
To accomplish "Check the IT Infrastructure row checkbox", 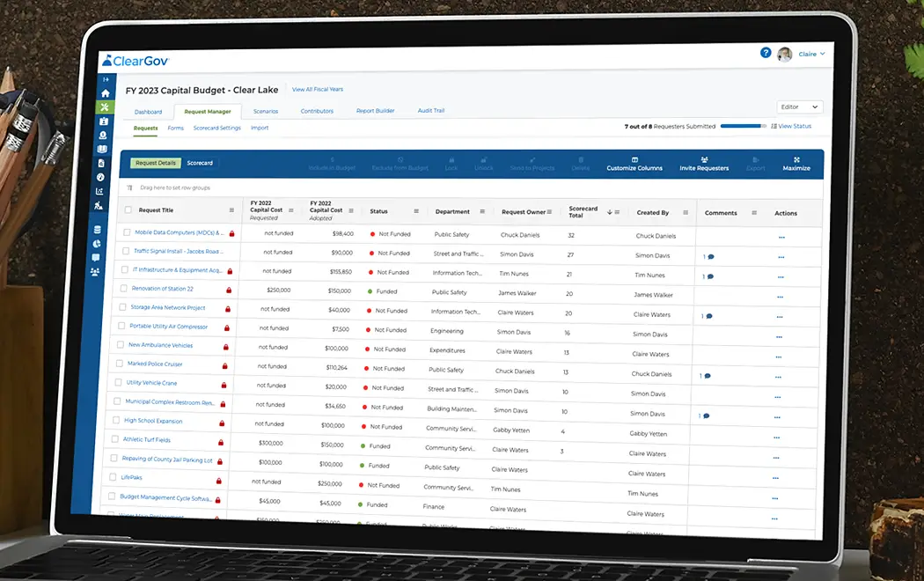I will point(124,270).
